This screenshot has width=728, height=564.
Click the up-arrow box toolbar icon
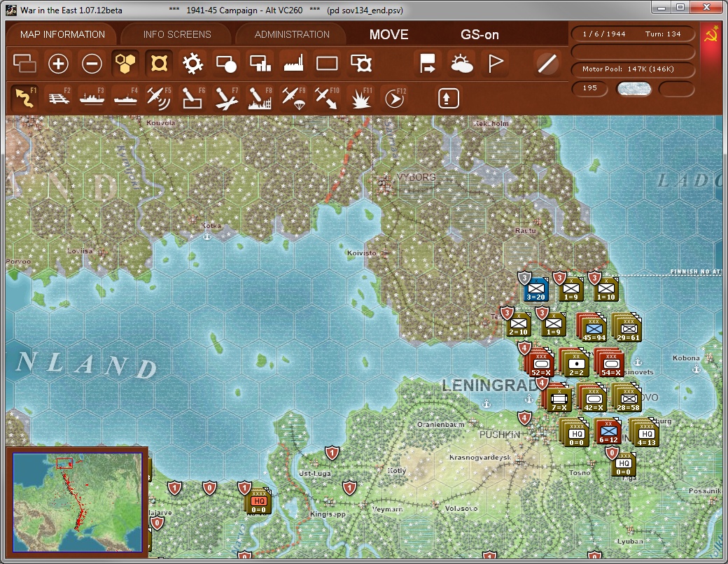pyautogui.click(x=448, y=98)
